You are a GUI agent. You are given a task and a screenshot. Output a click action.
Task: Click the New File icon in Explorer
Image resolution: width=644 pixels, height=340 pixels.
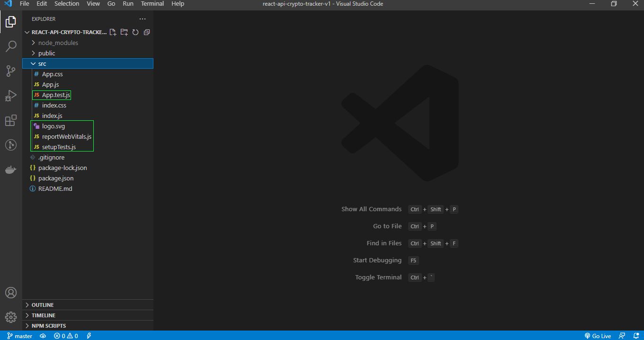(x=113, y=32)
